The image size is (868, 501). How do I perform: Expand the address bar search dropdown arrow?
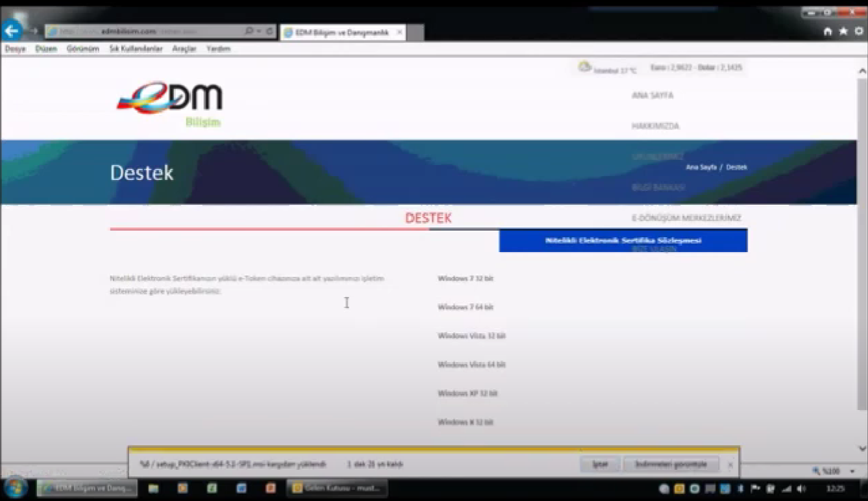(258, 31)
